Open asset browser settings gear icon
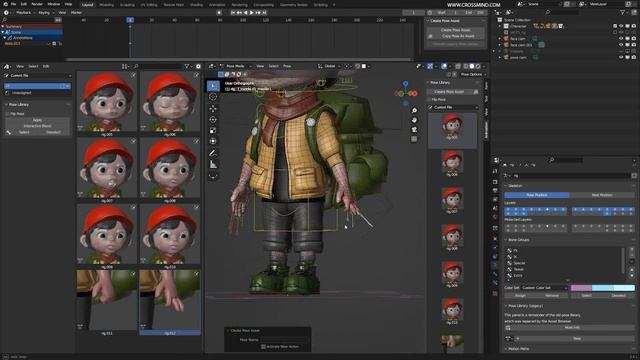The width and height of the screenshot is (640, 360). coord(198,66)
